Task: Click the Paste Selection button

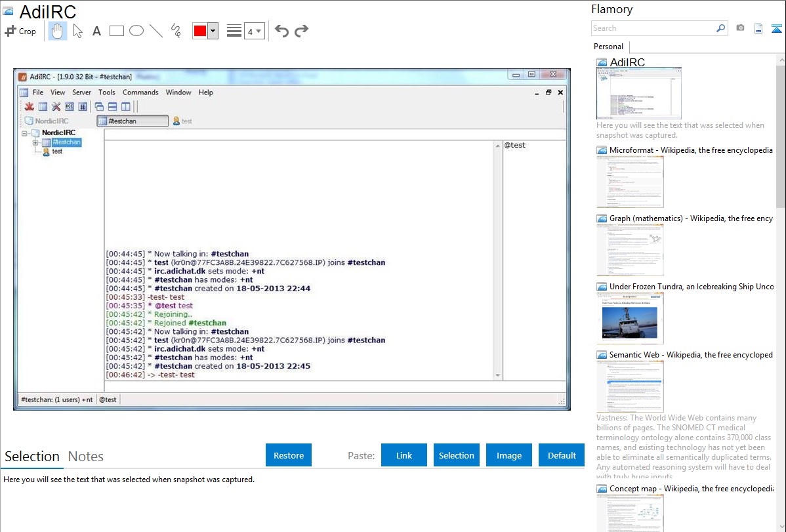Action: click(457, 455)
